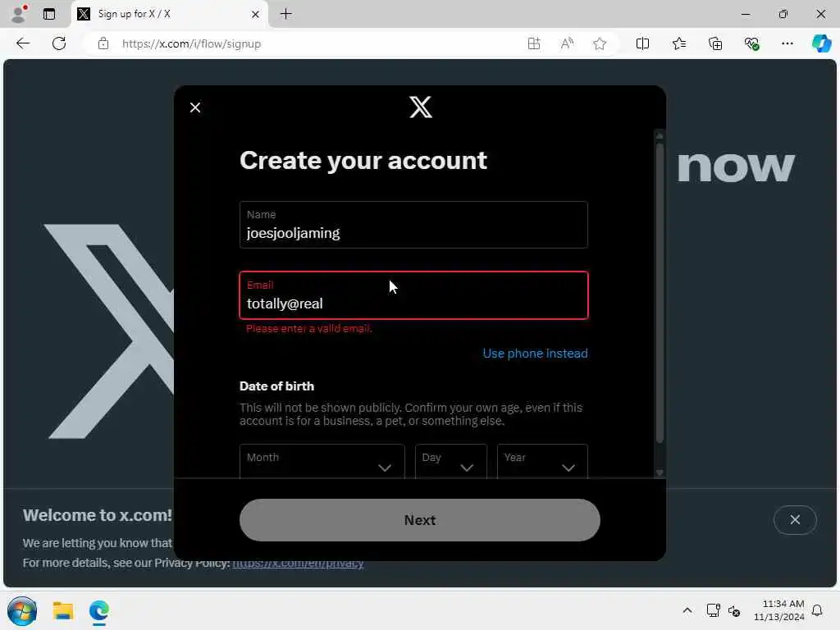The image size is (840, 630).
Task: Focus the Email input field
Action: point(413,295)
